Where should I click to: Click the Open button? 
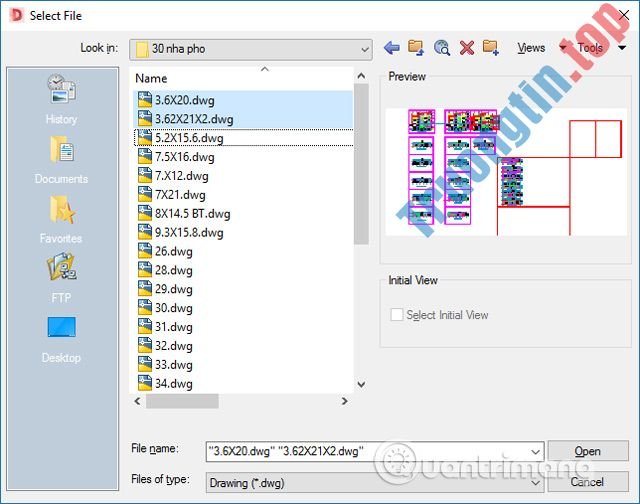(x=588, y=451)
